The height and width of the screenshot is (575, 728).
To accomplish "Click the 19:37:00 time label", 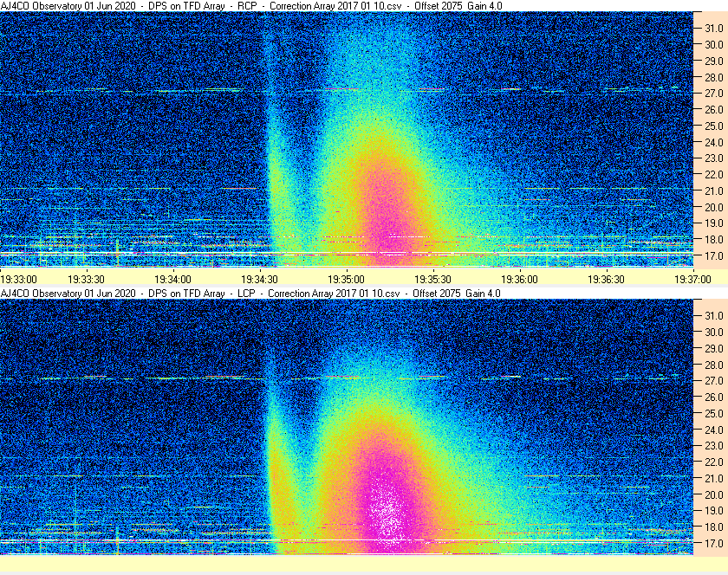I will click(692, 280).
